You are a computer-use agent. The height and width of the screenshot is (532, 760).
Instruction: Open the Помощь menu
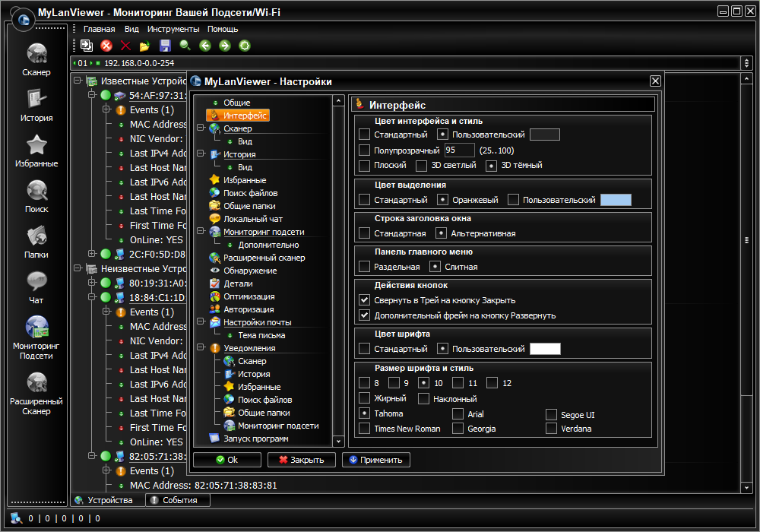point(223,29)
